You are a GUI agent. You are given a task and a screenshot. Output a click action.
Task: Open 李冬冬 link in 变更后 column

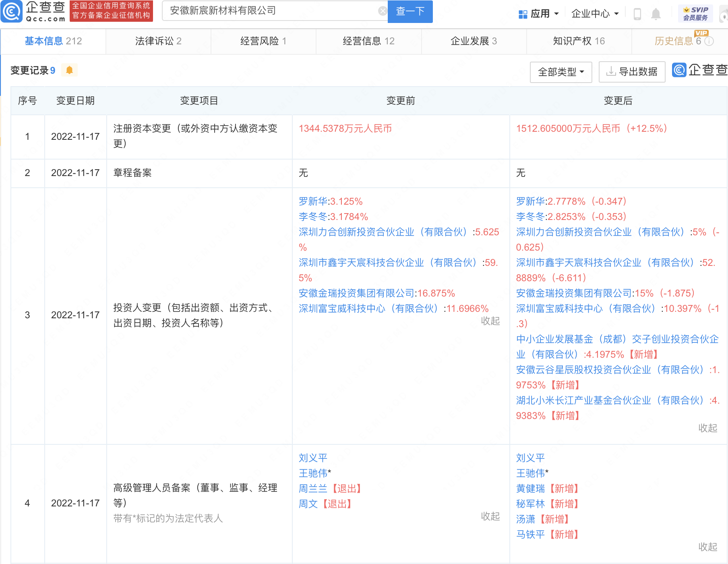[531, 217]
